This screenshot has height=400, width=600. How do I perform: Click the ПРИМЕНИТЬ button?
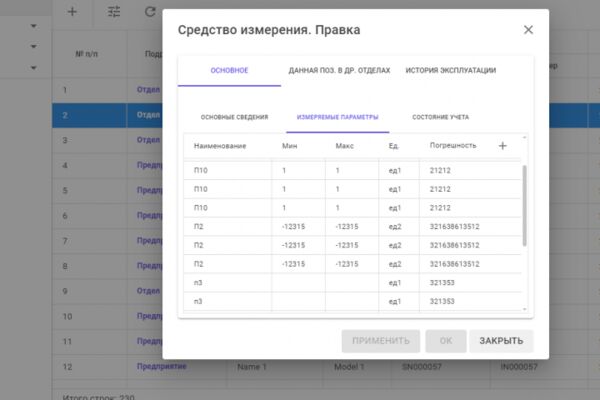381,341
